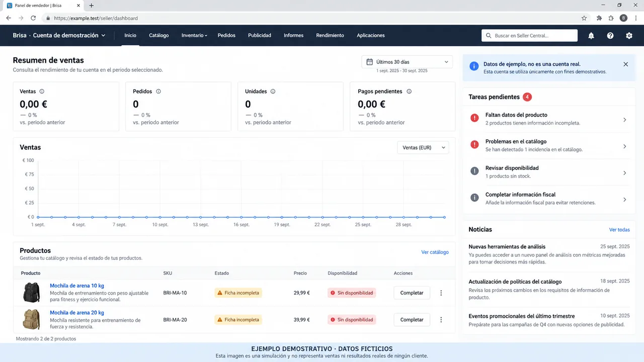Open the notifications bell icon
Viewport: 644px width, 362px height.
pyautogui.click(x=591, y=36)
